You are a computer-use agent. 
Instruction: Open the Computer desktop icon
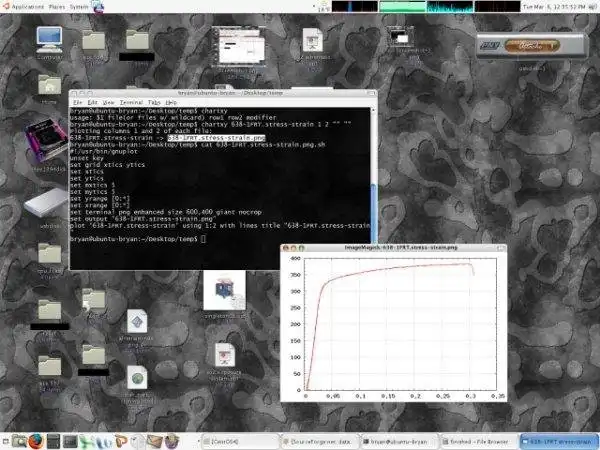pyautogui.click(x=49, y=40)
